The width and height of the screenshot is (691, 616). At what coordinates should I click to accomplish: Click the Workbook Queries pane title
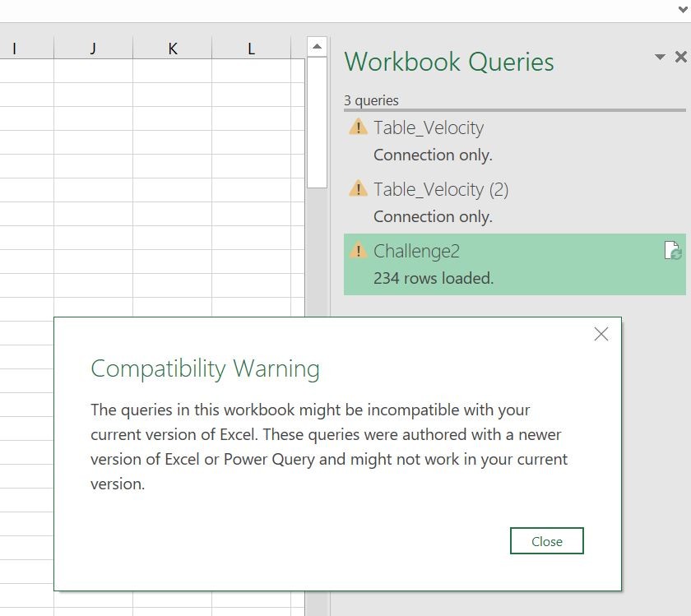click(x=449, y=62)
